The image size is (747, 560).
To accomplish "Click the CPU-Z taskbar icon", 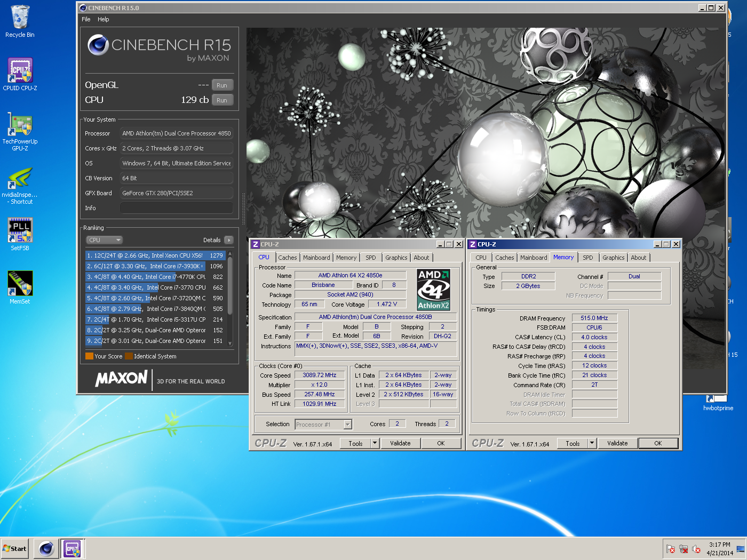I will pos(72,548).
